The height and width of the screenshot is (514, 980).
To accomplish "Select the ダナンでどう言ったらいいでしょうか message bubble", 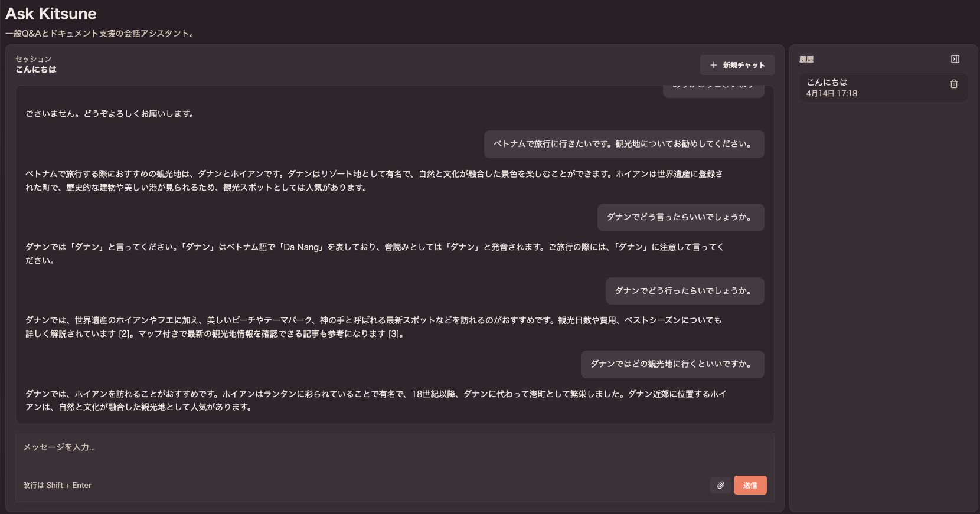I will tap(680, 217).
